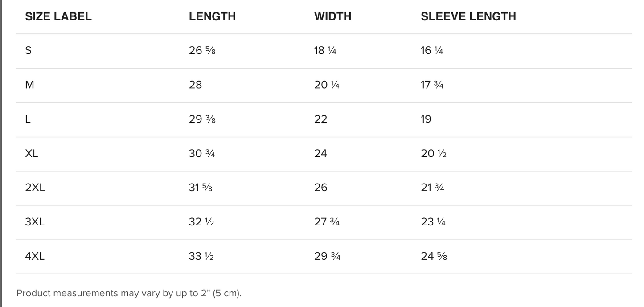The width and height of the screenshot is (644, 307).
Task: Select the XL size row label
Action: pyautogui.click(x=32, y=154)
